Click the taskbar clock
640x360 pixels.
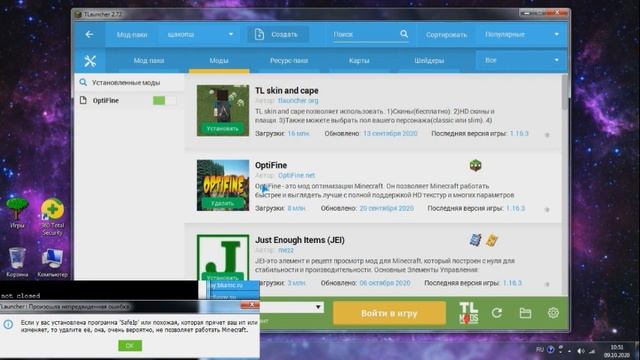click(x=616, y=351)
